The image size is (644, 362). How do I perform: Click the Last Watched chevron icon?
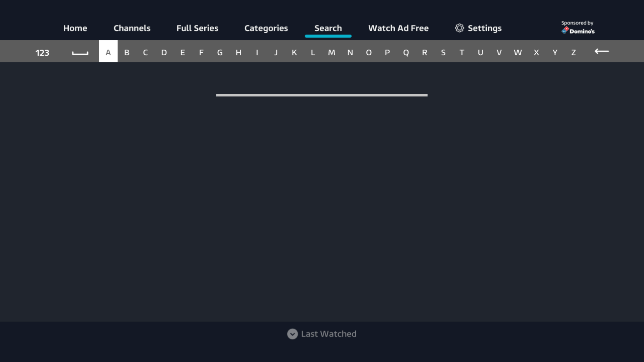(292, 334)
